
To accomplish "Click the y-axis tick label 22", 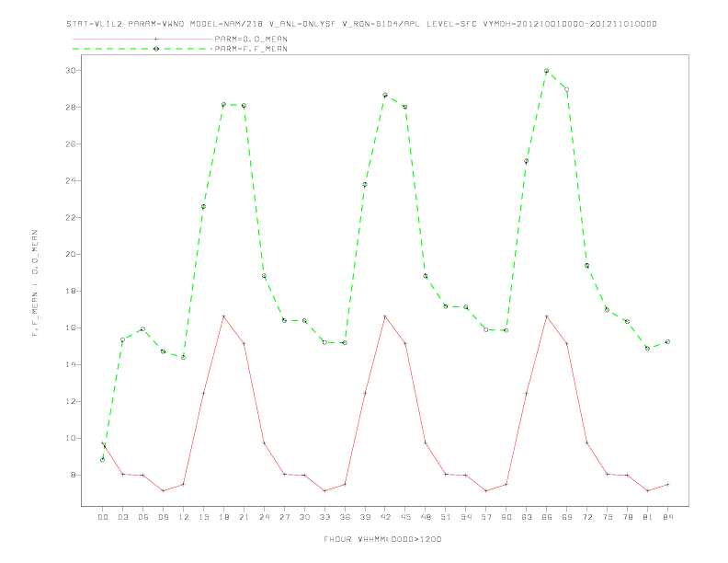I will [71, 217].
